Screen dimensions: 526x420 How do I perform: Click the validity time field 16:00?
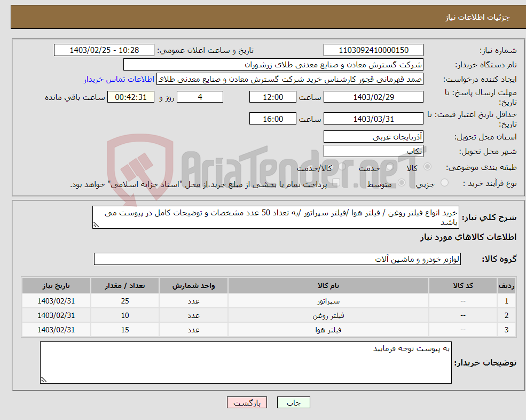click(x=273, y=119)
